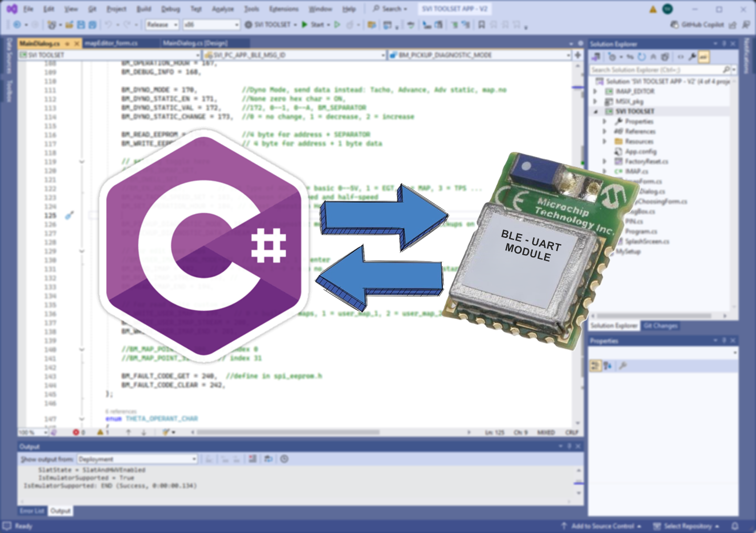Click the editor horizontal scrollbar
The width and height of the screenshot is (756, 533).
click(x=289, y=433)
